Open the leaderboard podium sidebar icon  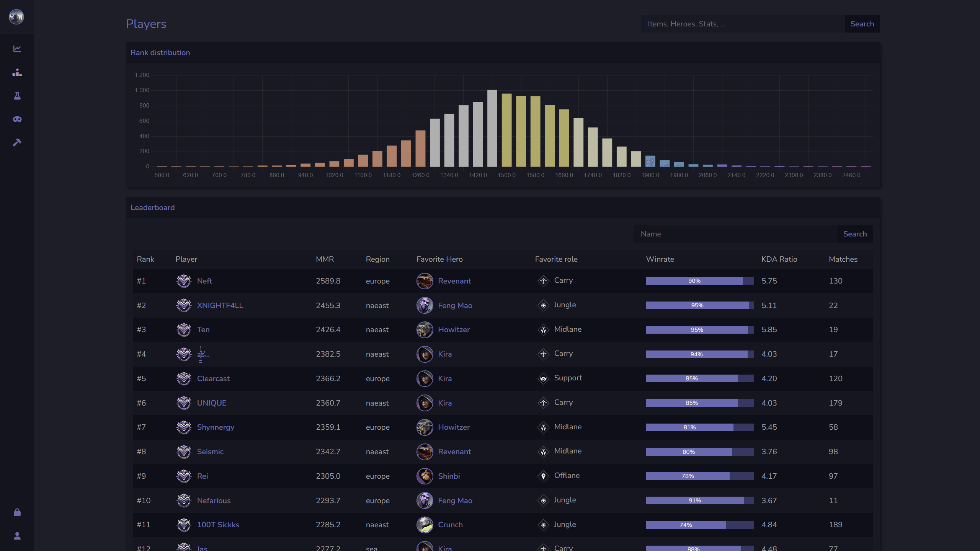[17, 72]
